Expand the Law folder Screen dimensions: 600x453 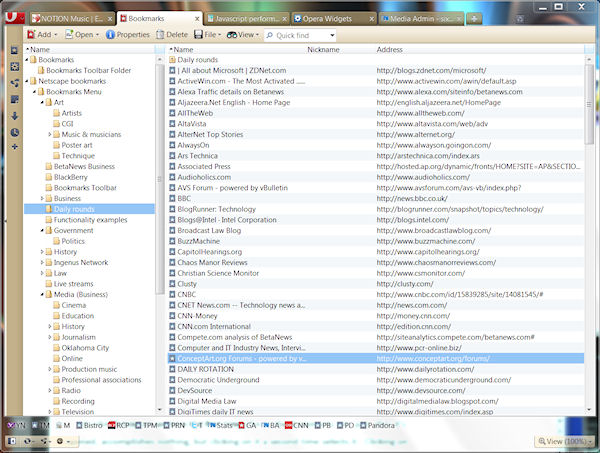pos(42,273)
